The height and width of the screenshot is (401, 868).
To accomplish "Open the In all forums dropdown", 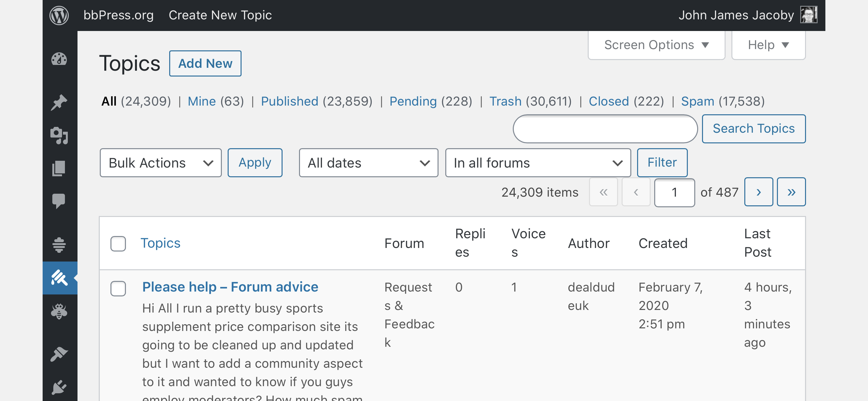I will click(x=538, y=163).
